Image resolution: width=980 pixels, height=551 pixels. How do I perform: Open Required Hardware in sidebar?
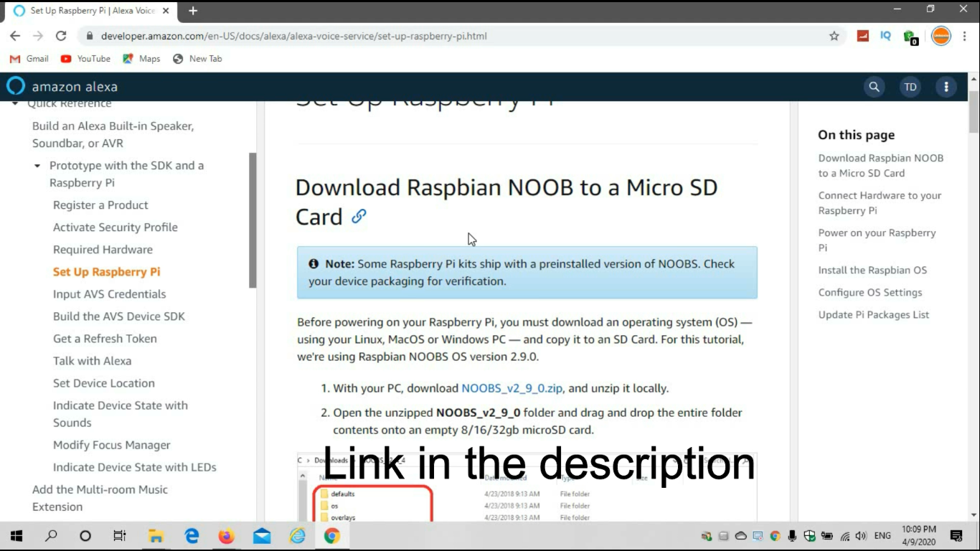tap(103, 250)
